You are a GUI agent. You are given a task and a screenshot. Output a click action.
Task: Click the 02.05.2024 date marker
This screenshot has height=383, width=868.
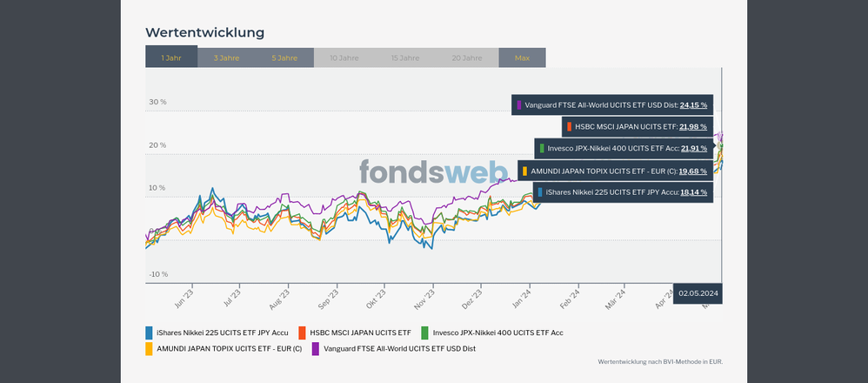pos(698,293)
